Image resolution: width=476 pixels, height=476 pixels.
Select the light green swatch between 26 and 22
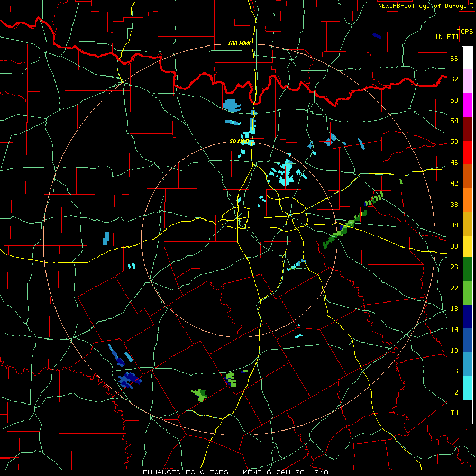467,293
